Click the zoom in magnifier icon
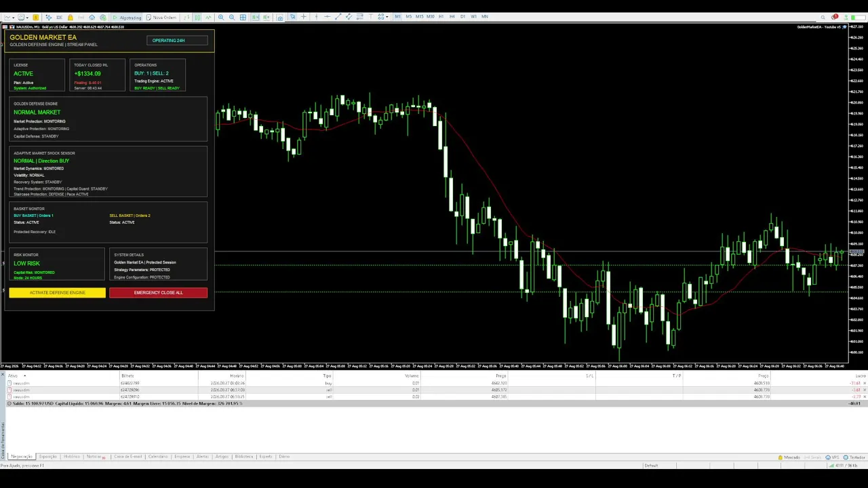Image resolution: width=868 pixels, height=488 pixels. [x=221, y=17]
